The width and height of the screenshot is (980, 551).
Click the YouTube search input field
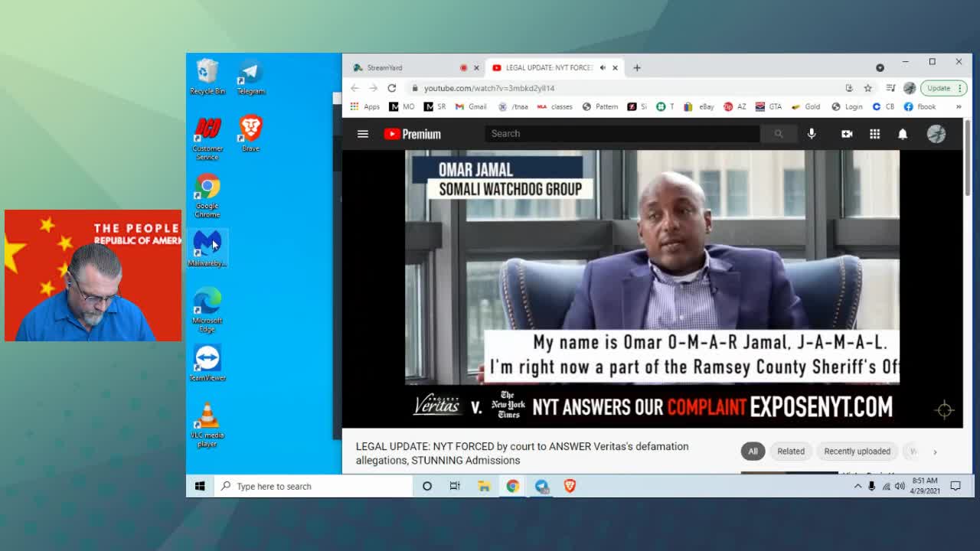pos(622,134)
